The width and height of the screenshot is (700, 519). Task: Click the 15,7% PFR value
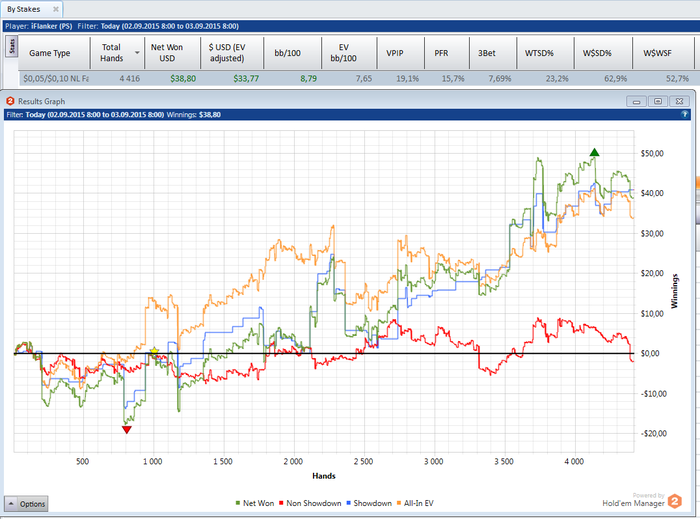click(453, 79)
